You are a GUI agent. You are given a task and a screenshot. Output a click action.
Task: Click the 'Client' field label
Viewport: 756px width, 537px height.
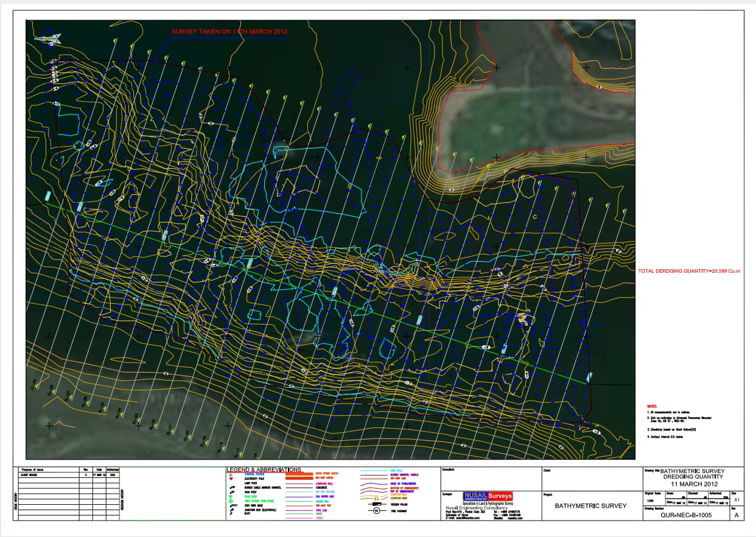[x=546, y=470]
